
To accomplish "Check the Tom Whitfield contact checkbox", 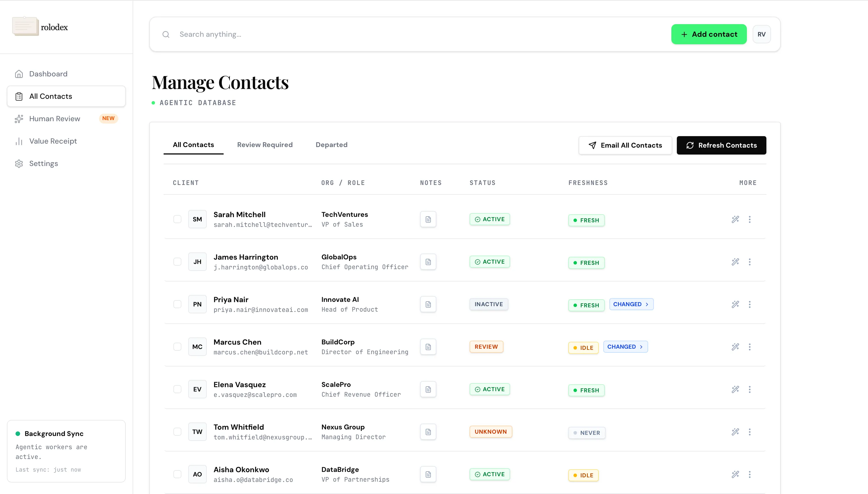I will [x=177, y=432].
